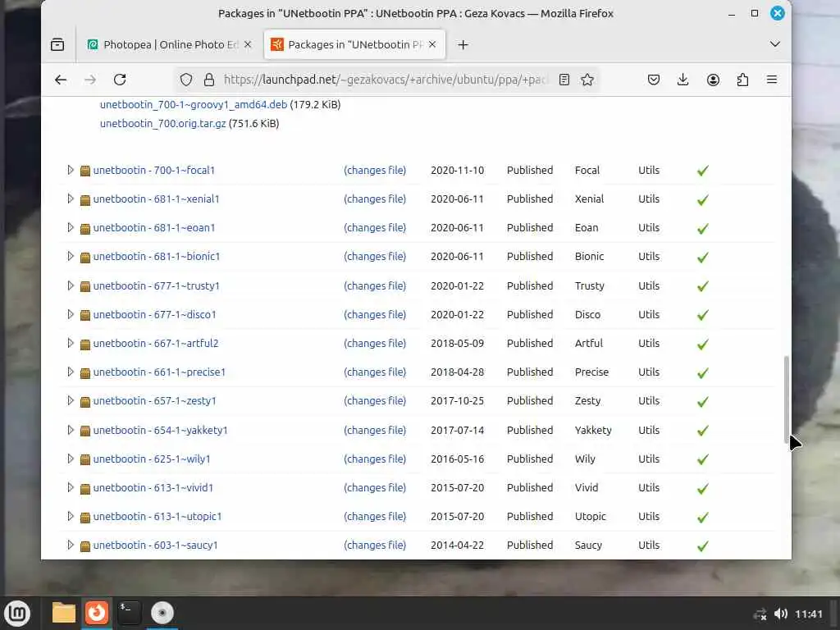
Task: Toggle reader view icon
Action: [x=564, y=80]
